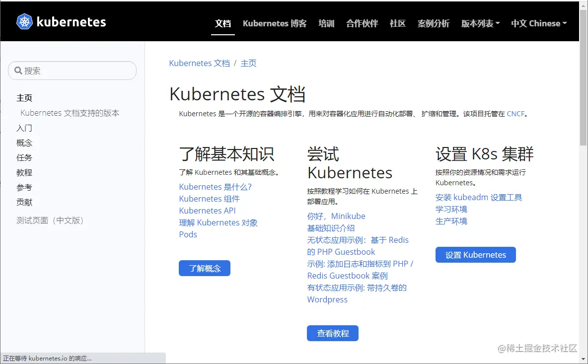Open 有状态应用示例: 带持久卷的 Wordpress link
588x364 pixels.
click(x=357, y=293)
